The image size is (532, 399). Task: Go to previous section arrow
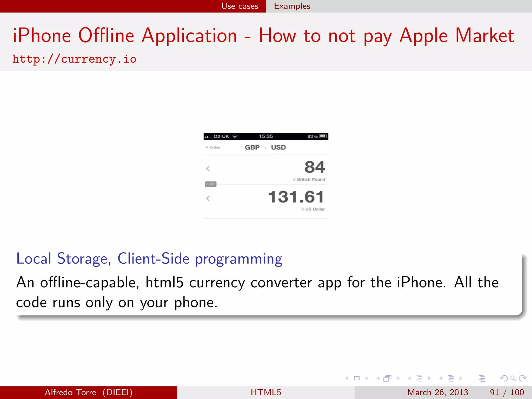(x=441, y=378)
